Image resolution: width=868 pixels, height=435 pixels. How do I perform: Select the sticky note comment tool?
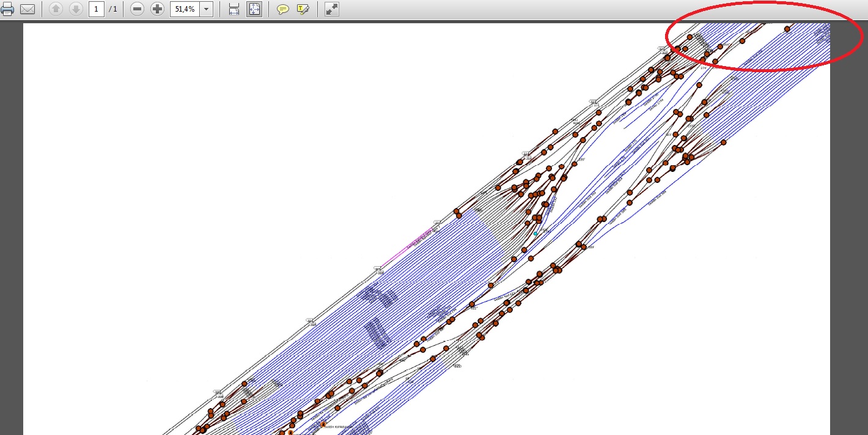(x=282, y=9)
